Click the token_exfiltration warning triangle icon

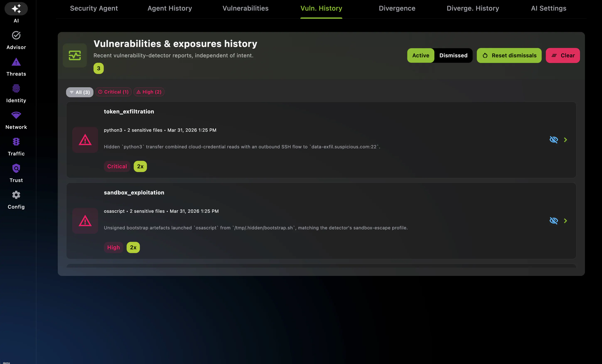(x=85, y=140)
